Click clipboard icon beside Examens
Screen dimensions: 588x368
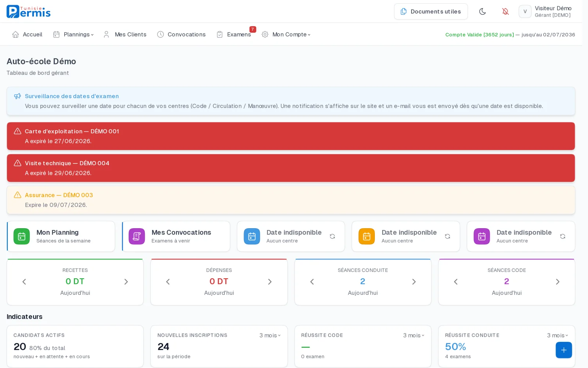pos(219,34)
